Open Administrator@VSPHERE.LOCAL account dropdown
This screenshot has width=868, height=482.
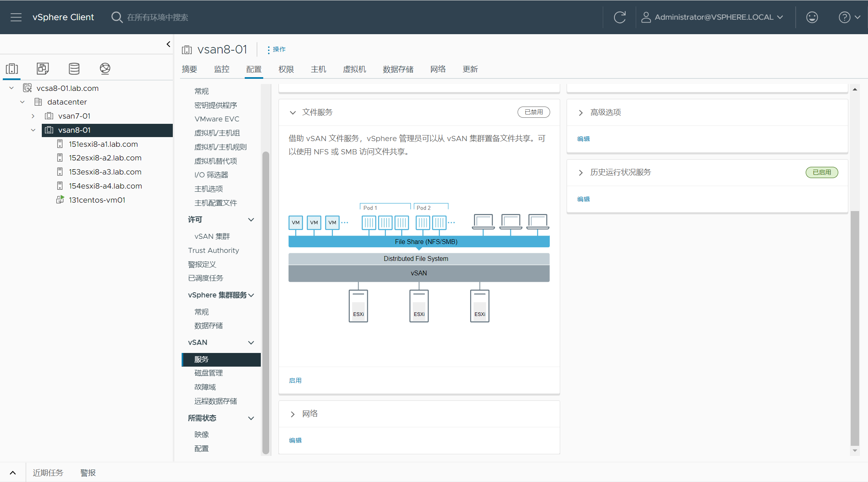point(719,17)
